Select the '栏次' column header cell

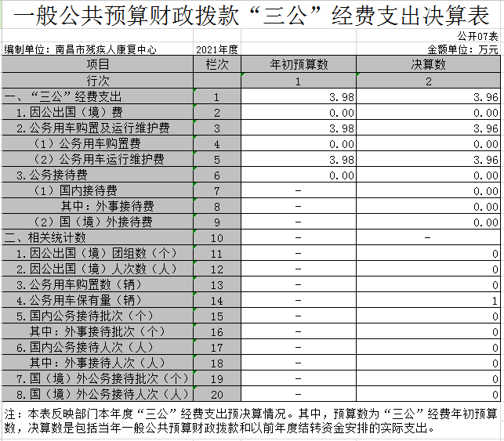point(216,65)
